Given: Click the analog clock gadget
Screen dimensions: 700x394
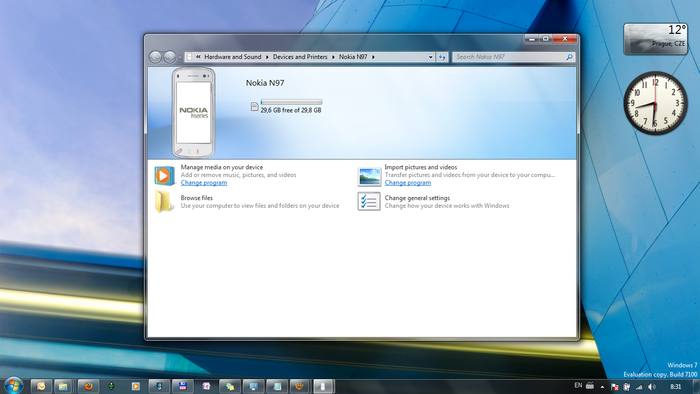Looking at the screenshot, I should click(655, 104).
